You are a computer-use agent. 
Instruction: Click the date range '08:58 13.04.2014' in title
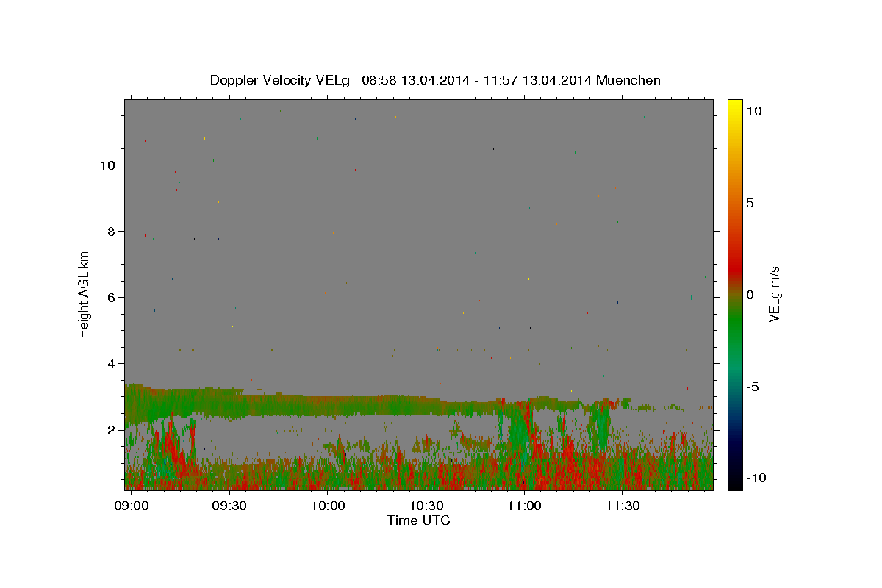(416, 80)
